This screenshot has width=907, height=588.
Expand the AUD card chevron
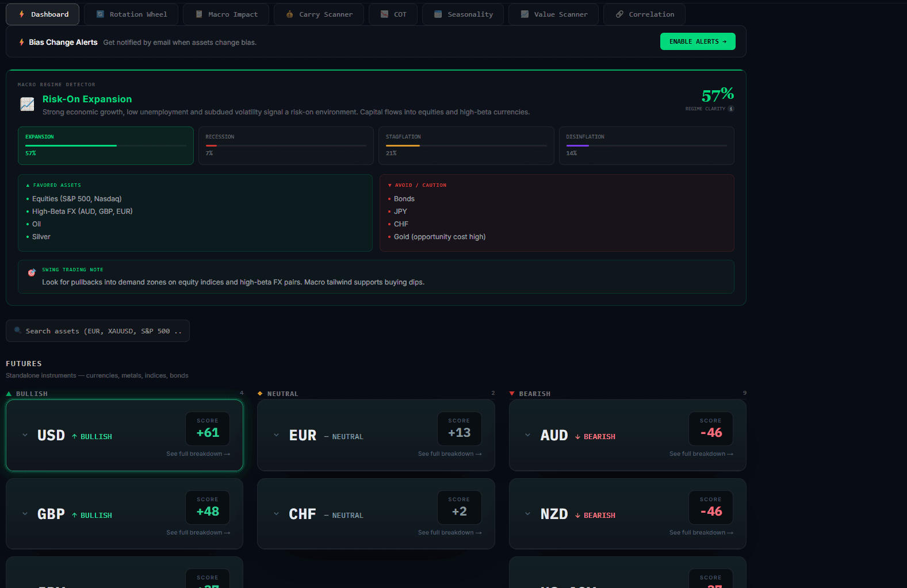click(x=527, y=435)
